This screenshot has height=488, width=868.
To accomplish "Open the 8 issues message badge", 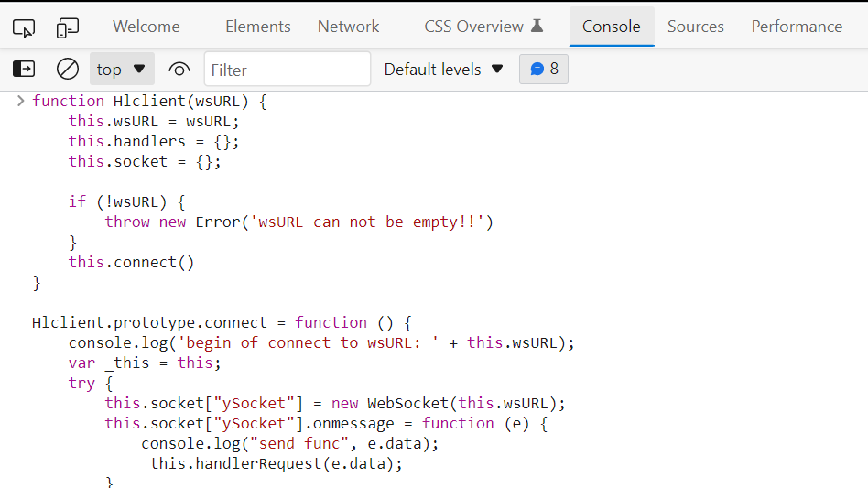I will point(544,70).
